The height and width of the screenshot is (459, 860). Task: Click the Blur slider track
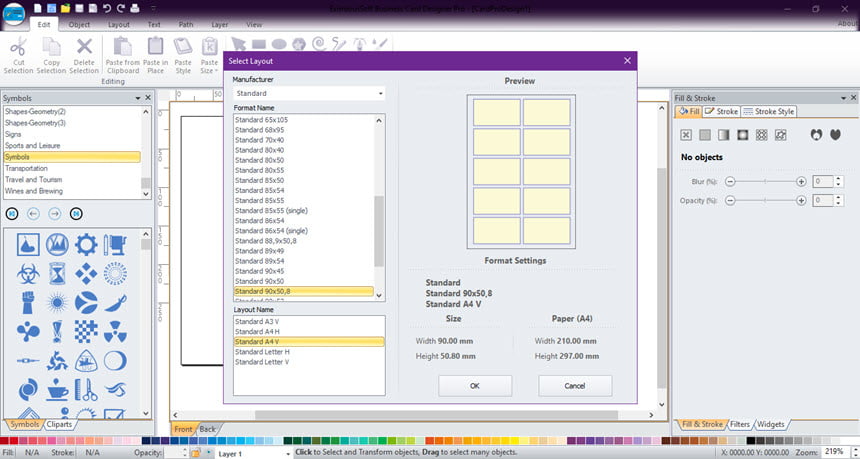pos(765,182)
